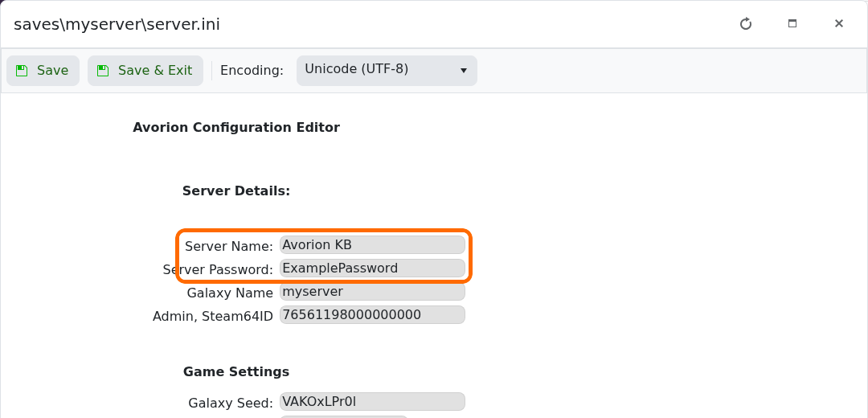The image size is (868, 418).
Task: Click the 'Server Password:' label
Action: tap(218, 269)
